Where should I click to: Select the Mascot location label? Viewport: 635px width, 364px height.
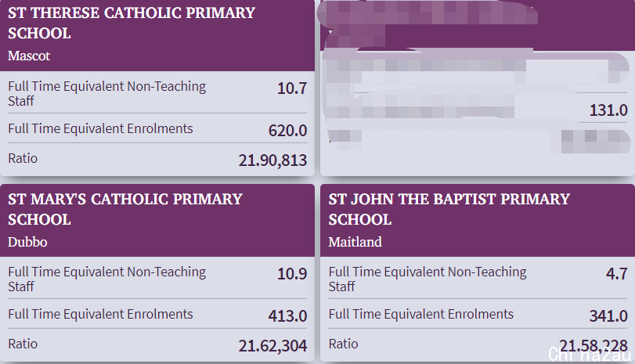tap(29, 56)
